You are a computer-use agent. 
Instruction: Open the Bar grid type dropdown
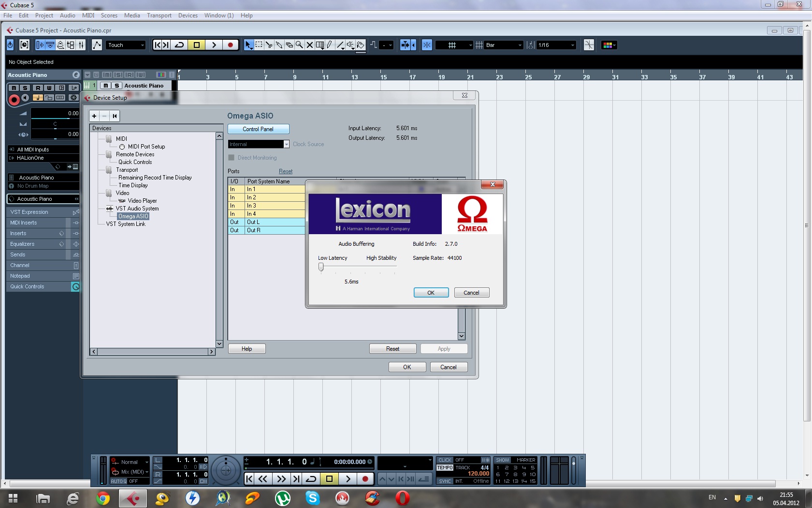coord(504,45)
